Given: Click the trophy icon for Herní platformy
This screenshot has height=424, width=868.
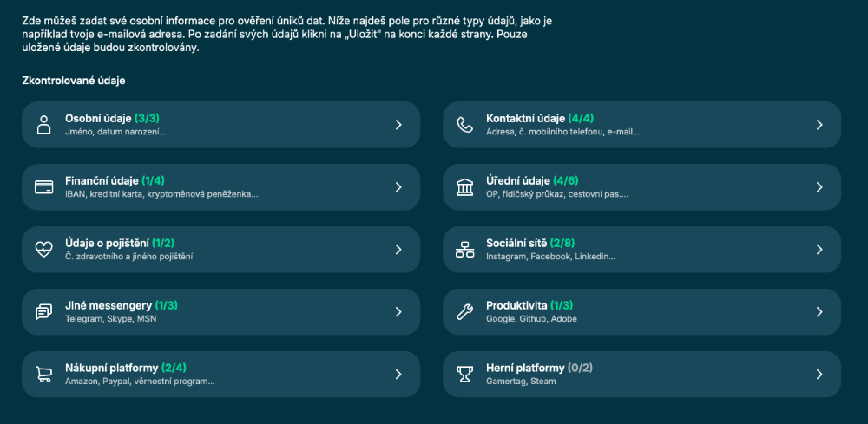Looking at the screenshot, I should [x=464, y=375].
